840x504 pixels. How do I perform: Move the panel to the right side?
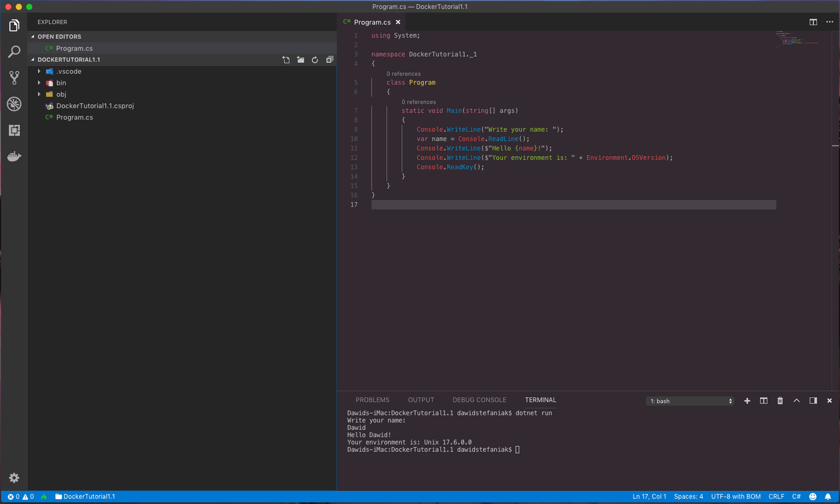(x=813, y=401)
